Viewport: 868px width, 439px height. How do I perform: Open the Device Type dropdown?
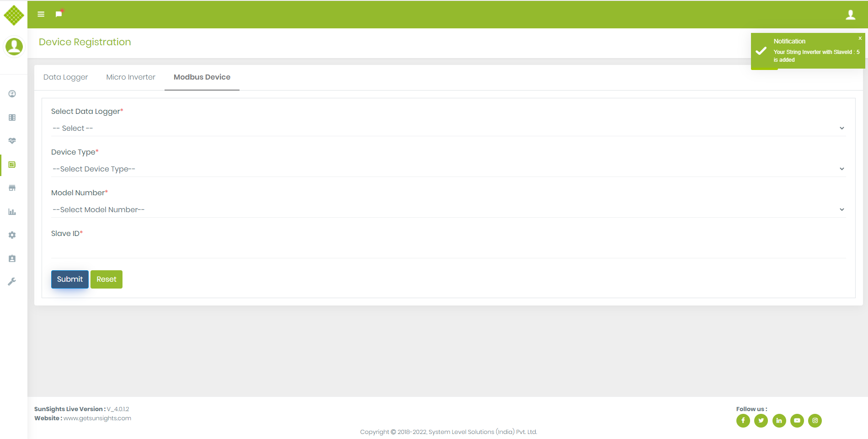[448, 169]
